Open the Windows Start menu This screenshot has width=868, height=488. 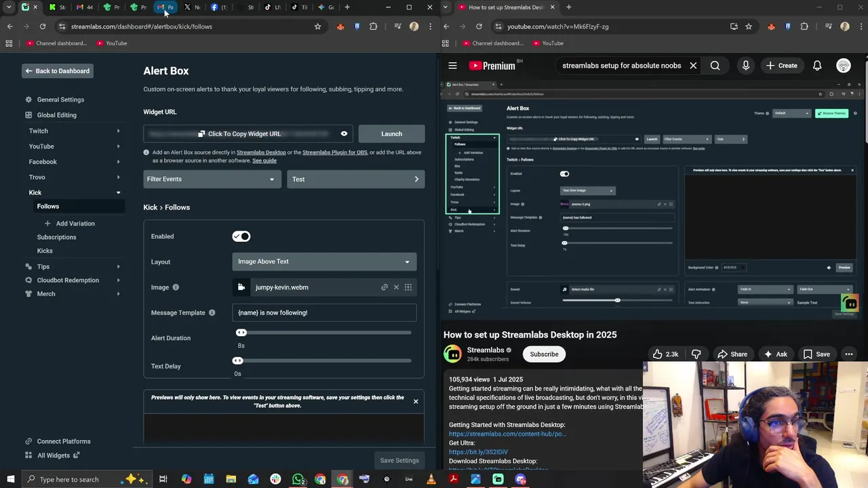click(x=11, y=479)
